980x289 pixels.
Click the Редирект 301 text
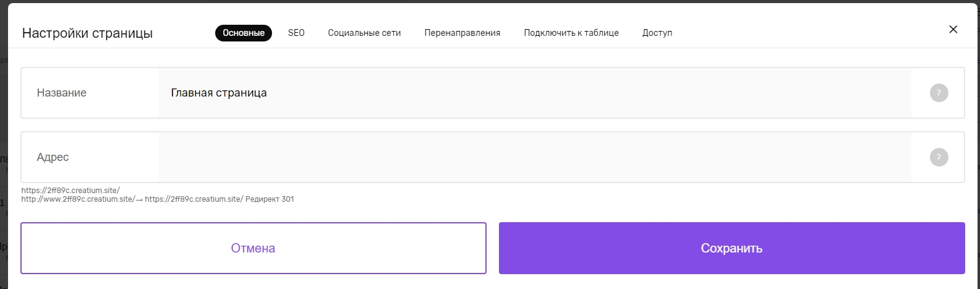(x=270, y=199)
